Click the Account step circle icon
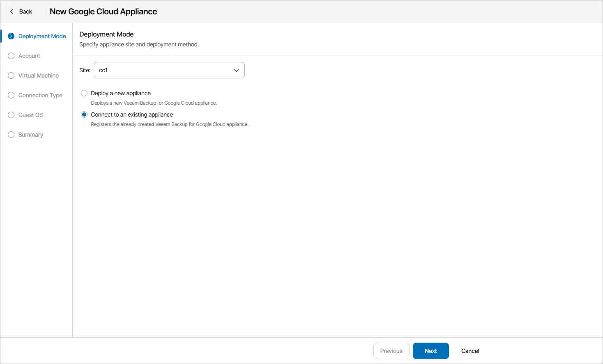The image size is (603, 364). click(11, 56)
